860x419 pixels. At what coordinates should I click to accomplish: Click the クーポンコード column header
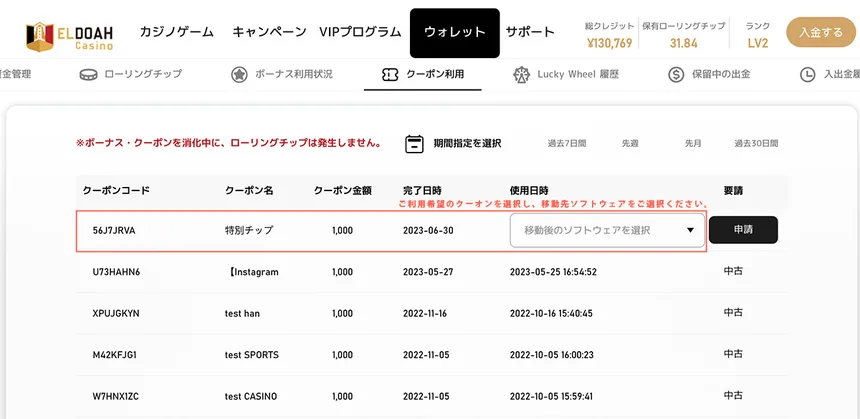pyautogui.click(x=116, y=191)
